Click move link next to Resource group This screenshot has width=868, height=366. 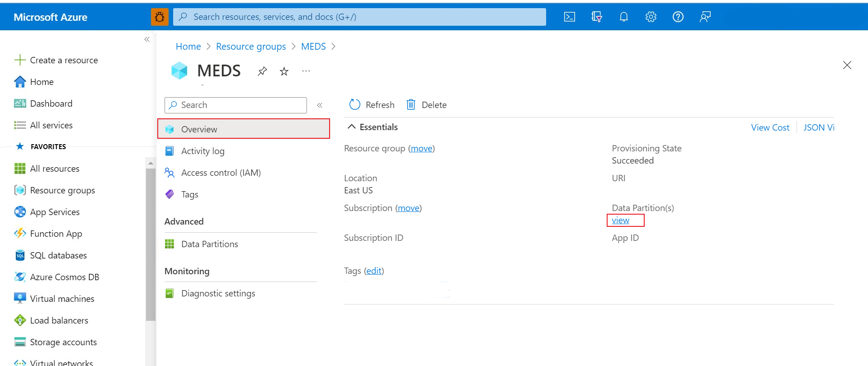pyautogui.click(x=421, y=148)
